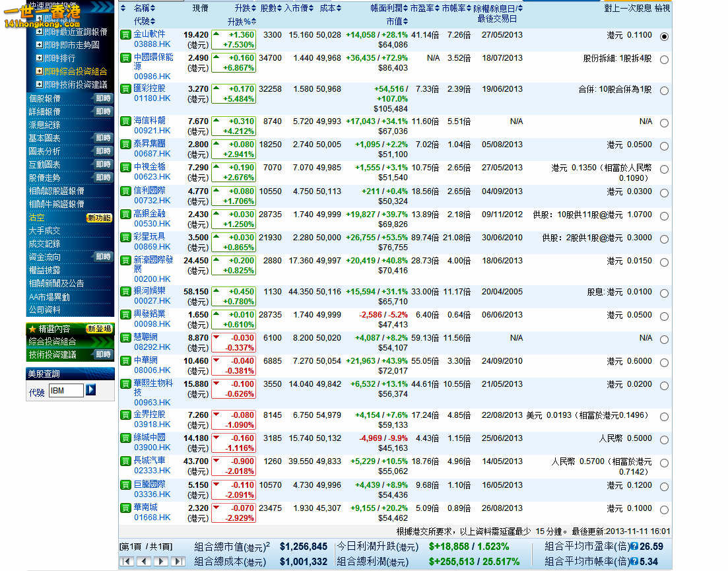Go to the first page of results
Viewport: 728px width, 571px height.
pyautogui.click(x=127, y=562)
